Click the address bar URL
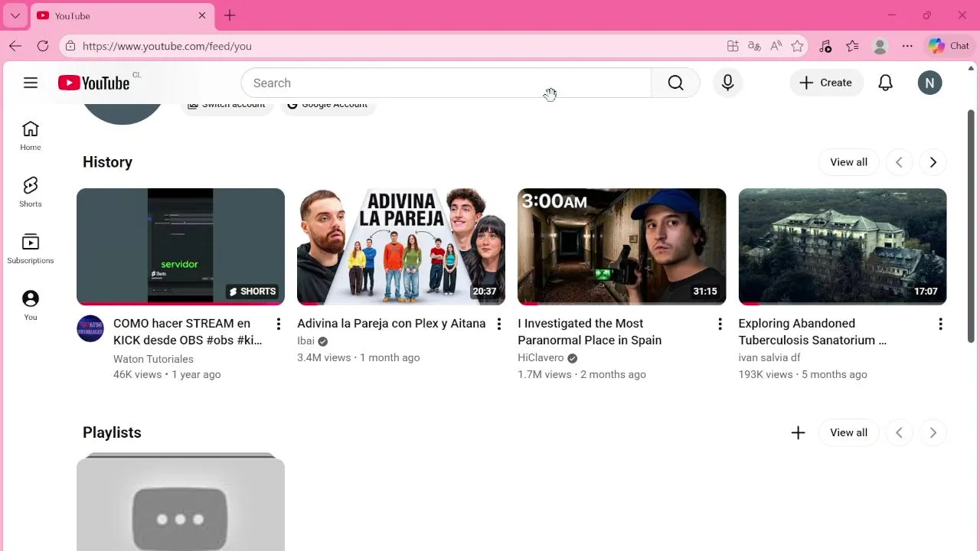The height and width of the screenshot is (551, 980). tap(167, 46)
